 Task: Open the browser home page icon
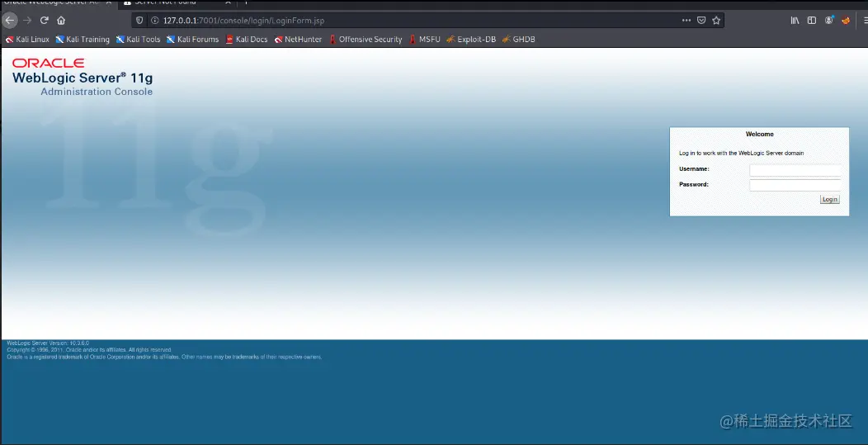(x=61, y=21)
